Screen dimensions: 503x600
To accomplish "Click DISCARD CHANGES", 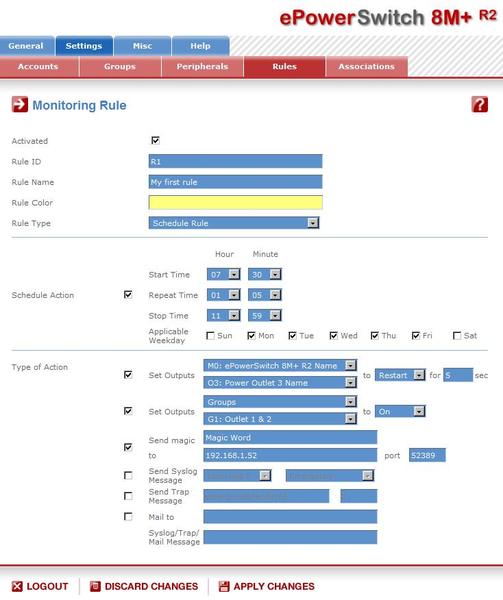I will click(151, 586).
